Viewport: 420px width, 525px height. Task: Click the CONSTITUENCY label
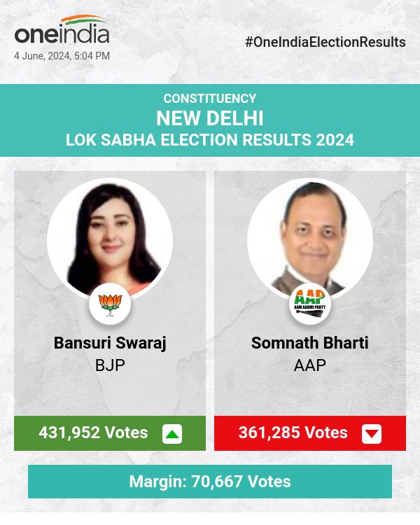(x=210, y=99)
